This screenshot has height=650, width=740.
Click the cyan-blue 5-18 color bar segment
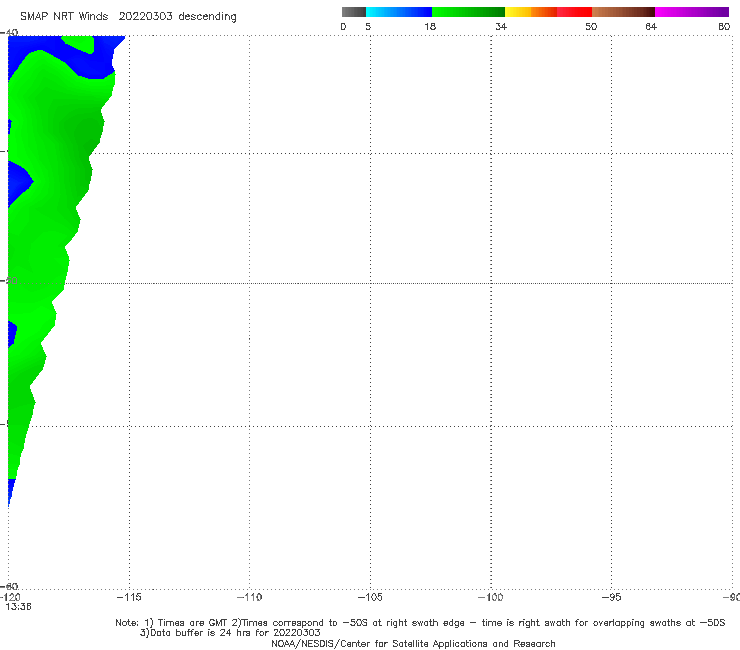pyautogui.click(x=399, y=12)
